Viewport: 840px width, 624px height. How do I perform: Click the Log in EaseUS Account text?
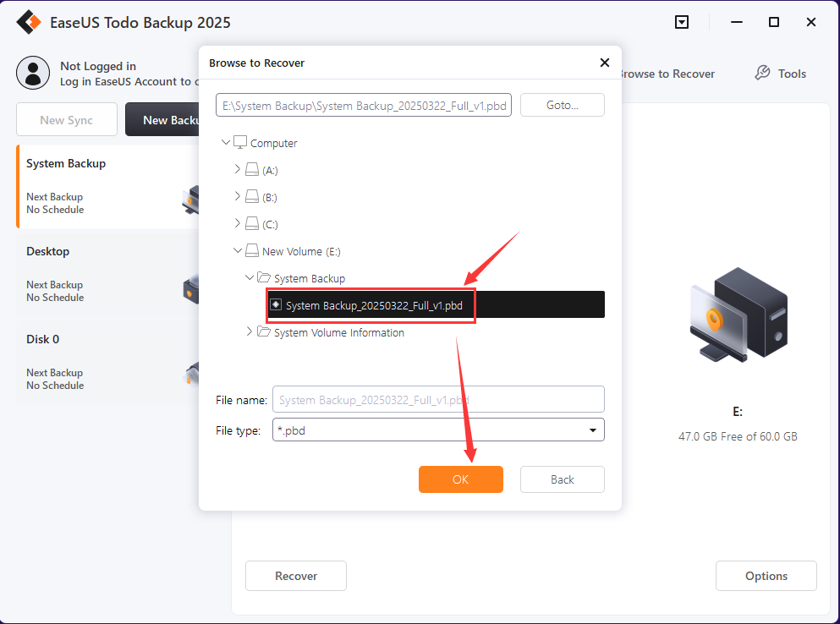pos(129,81)
